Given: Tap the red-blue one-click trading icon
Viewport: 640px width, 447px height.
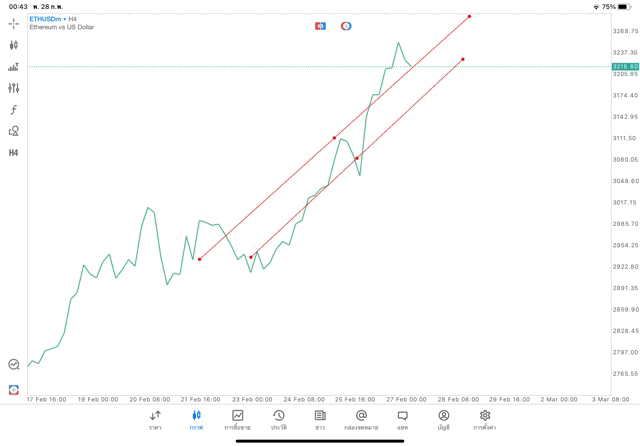Looking at the screenshot, I should (320, 26).
